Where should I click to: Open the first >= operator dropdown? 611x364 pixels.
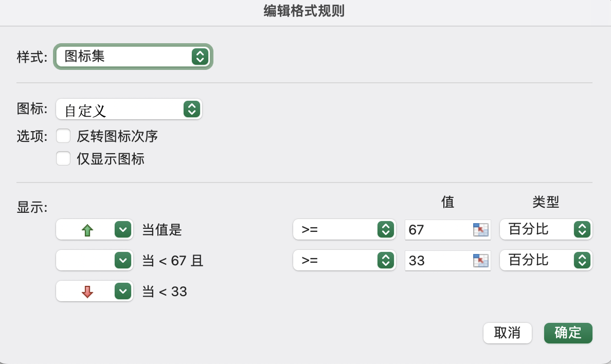tap(344, 230)
